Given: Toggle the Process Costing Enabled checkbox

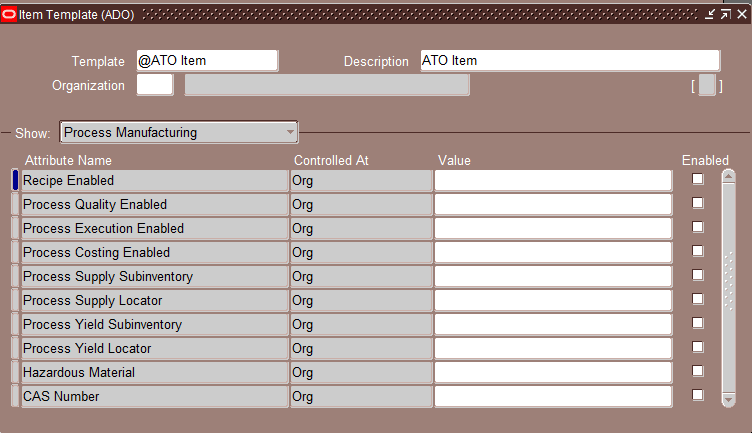Looking at the screenshot, I should tap(697, 251).
